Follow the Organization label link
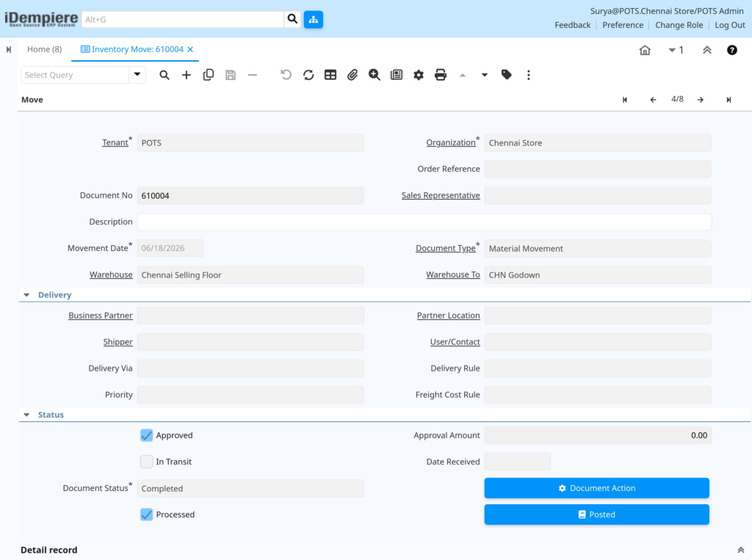Viewport: 752px width, 560px height. [x=451, y=143]
